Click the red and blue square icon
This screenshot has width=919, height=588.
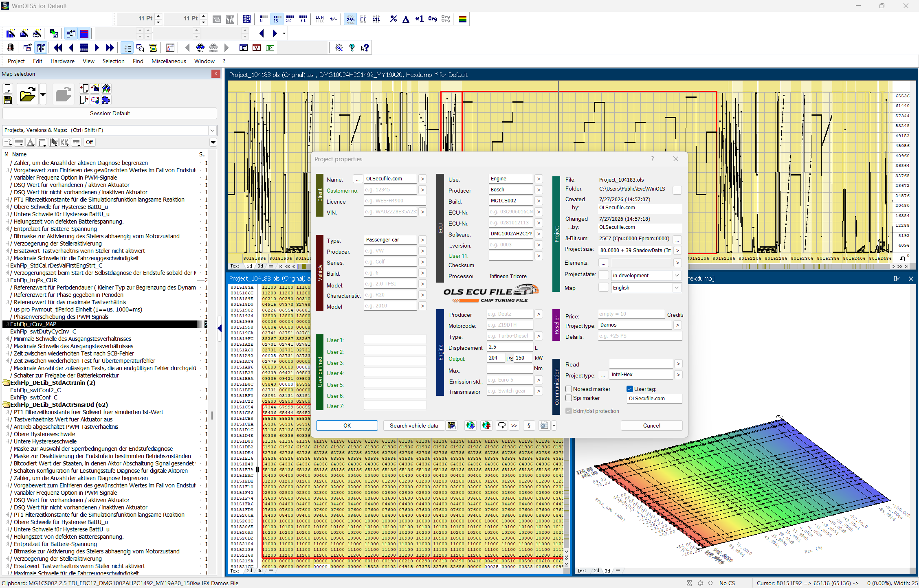[x=84, y=33]
